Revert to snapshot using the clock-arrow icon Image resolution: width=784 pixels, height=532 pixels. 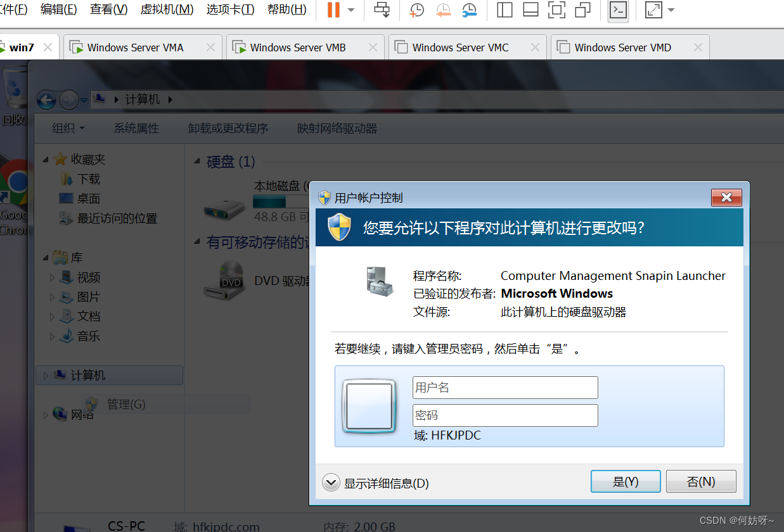(443, 10)
